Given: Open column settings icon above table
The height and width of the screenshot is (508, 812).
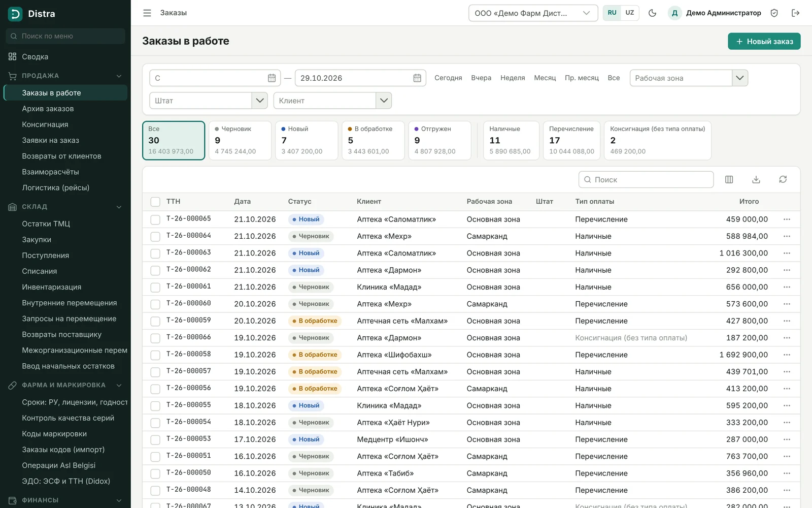Looking at the screenshot, I should pos(729,179).
